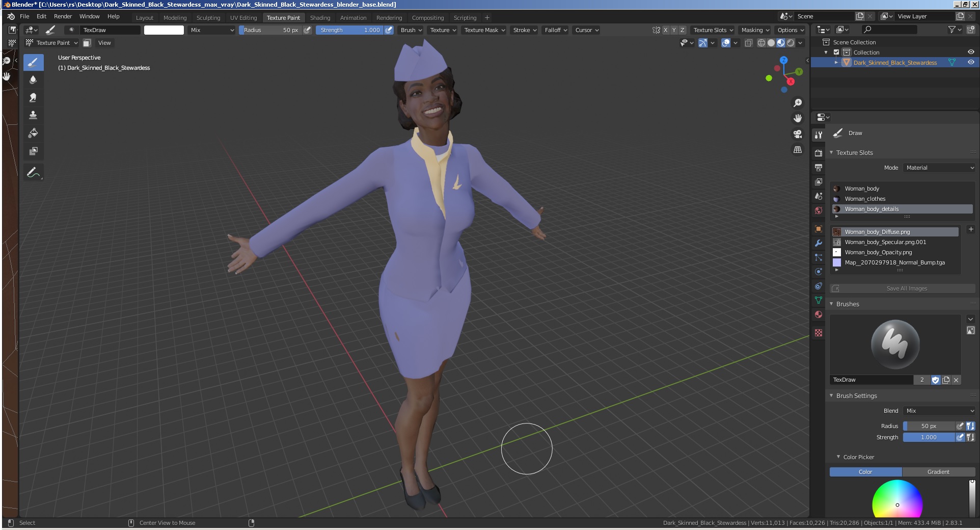Expand Dark_Skinned_Black_Stewardess tree item

[836, 62]
